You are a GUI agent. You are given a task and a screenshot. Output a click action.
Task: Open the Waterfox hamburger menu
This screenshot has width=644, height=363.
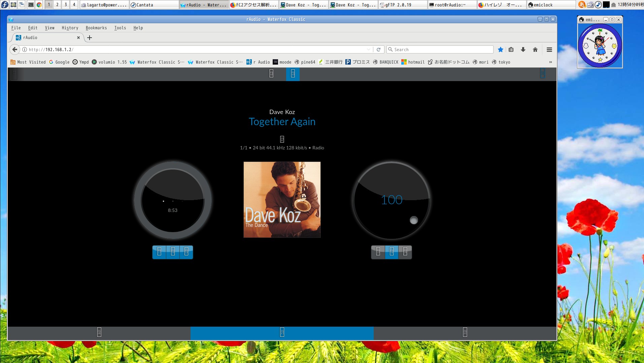(x=549, y=50)
